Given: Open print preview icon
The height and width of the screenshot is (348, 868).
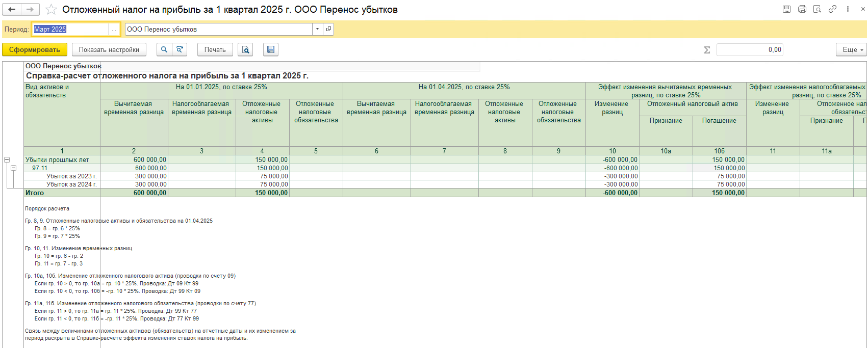Looking at the screenshot, I should pos(246,49).
